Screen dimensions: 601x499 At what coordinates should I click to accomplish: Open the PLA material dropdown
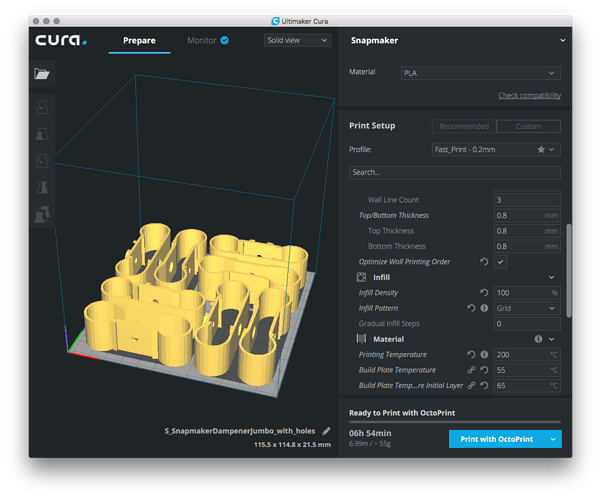coord(481,73)
